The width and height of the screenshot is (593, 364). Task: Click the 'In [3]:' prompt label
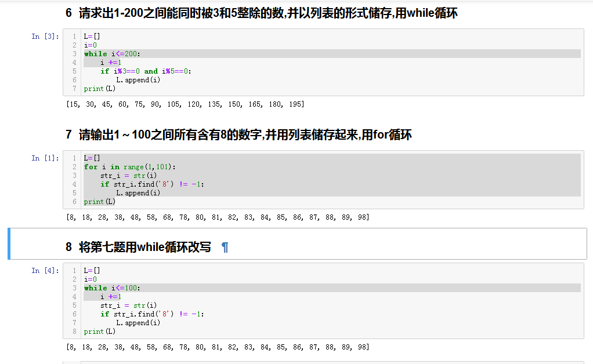[45, 37]
